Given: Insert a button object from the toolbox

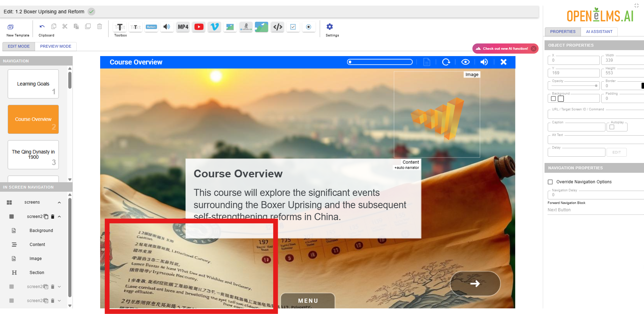Looking at the screenshot, I should click(x=151, y=27).
